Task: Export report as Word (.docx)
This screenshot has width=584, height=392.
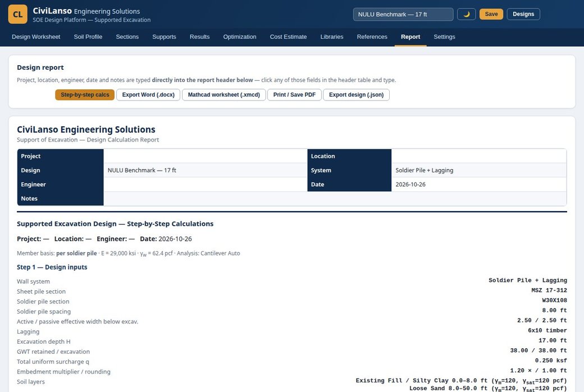Action: tap(148, 95)
